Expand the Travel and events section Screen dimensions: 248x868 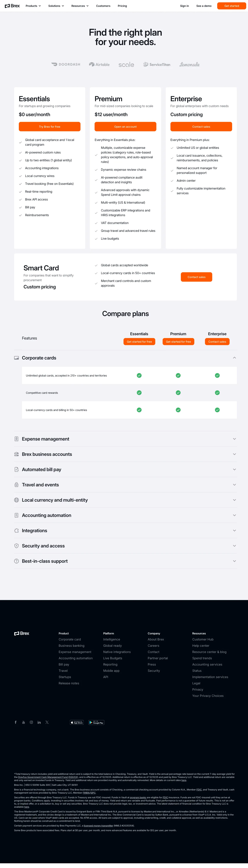coord(234,485)
